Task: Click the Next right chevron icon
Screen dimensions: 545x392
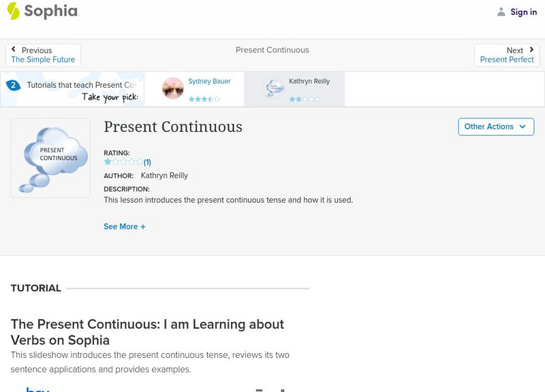Action: point(531,50)
